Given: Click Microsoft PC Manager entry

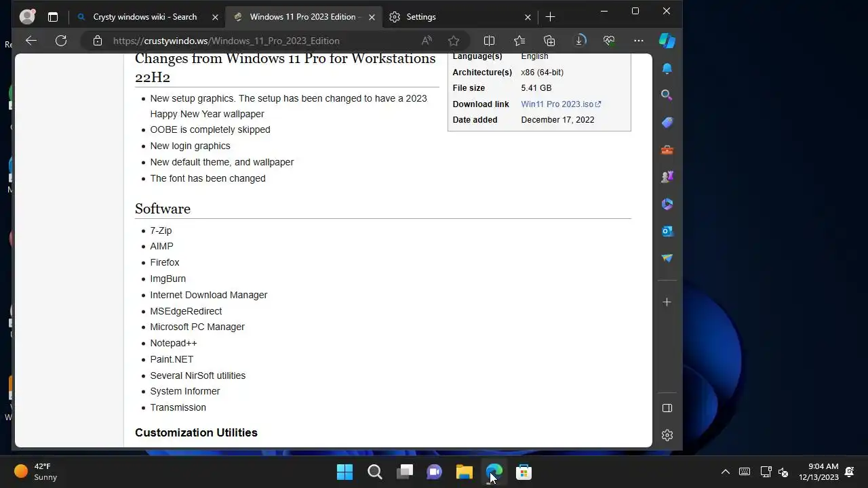Looking at the screenshot, I should [197, 327].
